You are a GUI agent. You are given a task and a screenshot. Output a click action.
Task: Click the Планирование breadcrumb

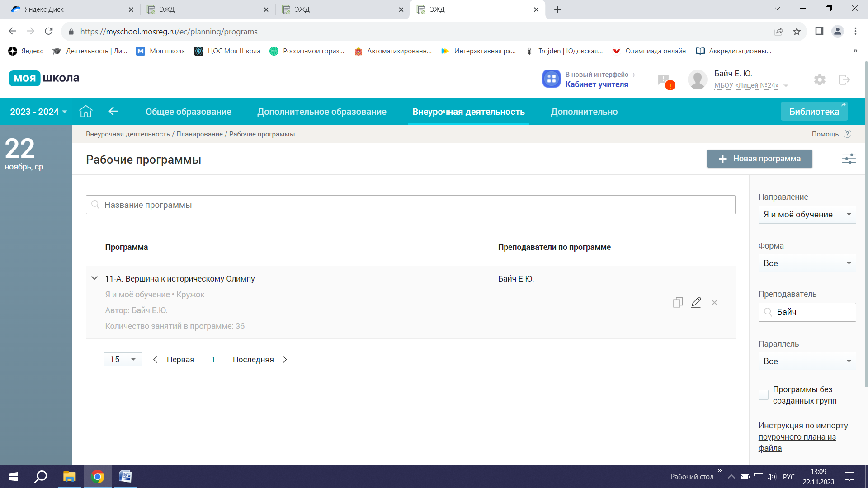pos(199,134)
